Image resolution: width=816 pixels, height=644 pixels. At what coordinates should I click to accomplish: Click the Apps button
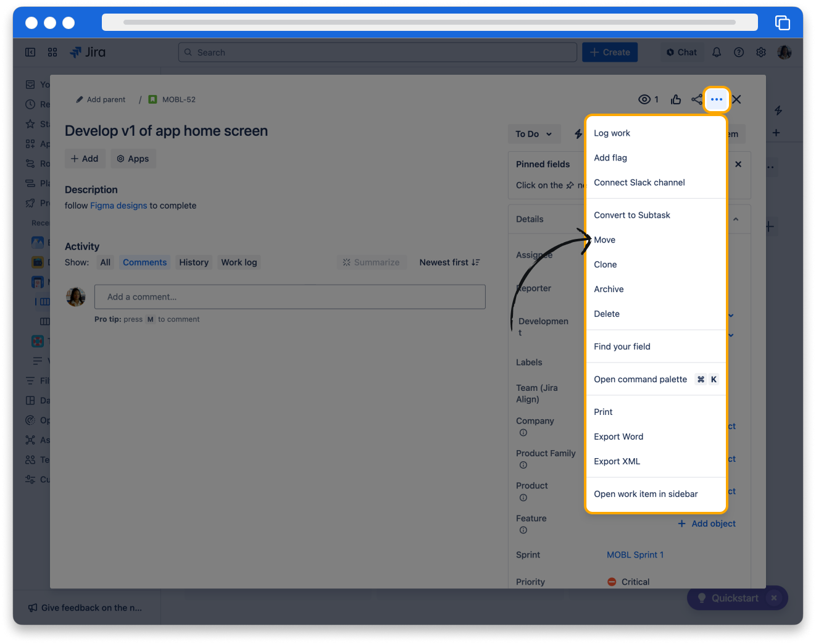click(x=133, y=159)
